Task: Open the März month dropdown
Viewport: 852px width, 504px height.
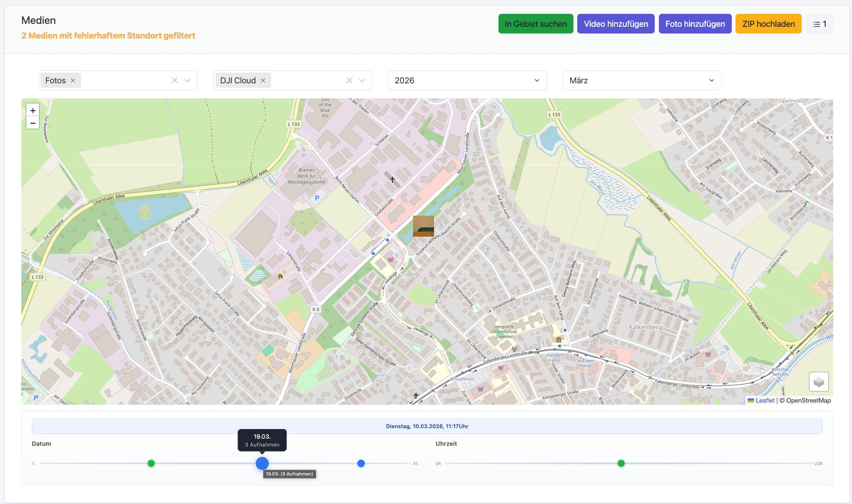Action: [x=642, y=80]
